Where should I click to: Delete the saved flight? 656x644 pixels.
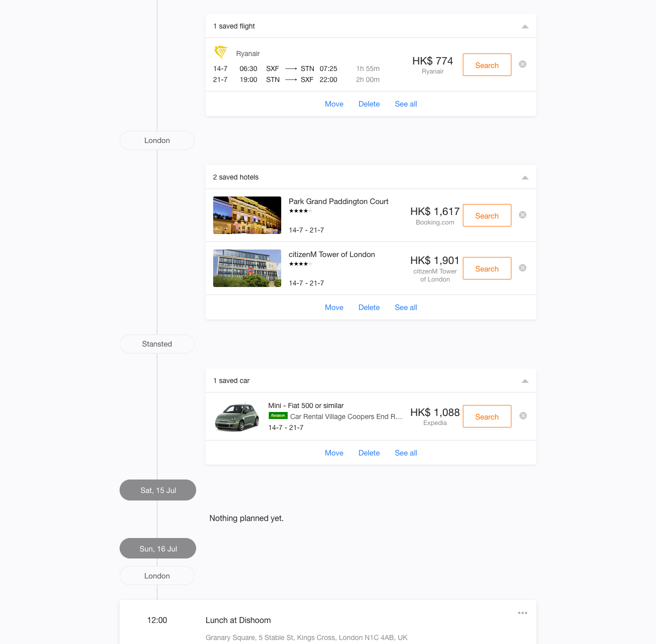369,104
